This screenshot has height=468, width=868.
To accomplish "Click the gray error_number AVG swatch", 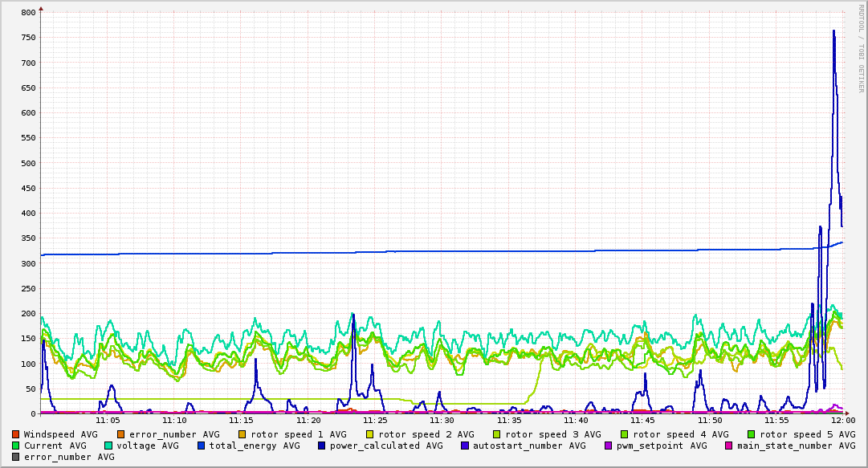I will tap(15, 457).
